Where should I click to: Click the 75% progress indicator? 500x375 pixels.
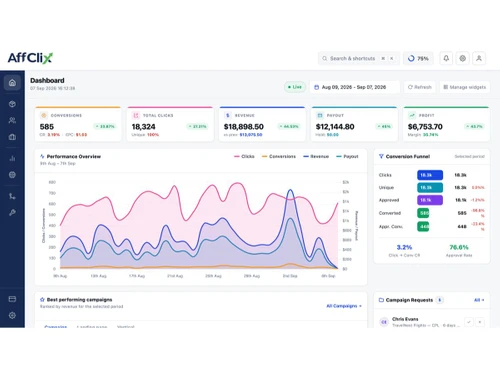pyautogui.click(x=418, y=58)
